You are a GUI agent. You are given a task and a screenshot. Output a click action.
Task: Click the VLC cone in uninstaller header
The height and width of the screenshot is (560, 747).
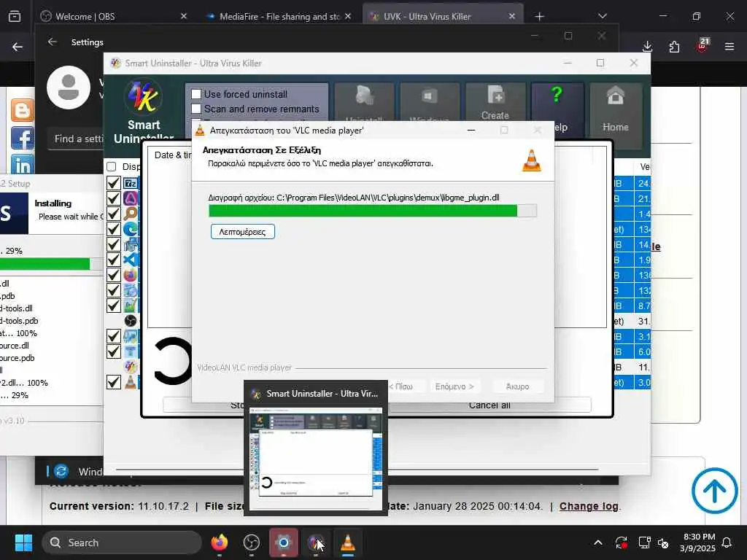[x=532, y=160]
